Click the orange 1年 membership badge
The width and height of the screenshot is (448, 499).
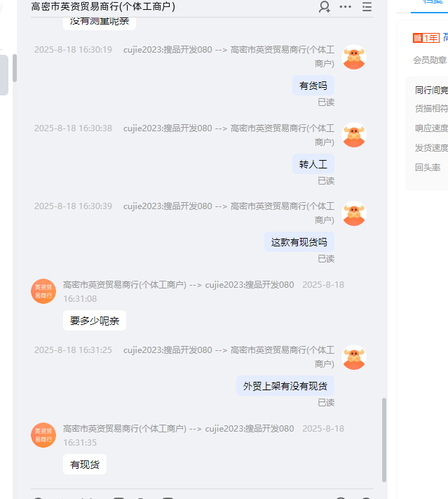pos(426,38)
